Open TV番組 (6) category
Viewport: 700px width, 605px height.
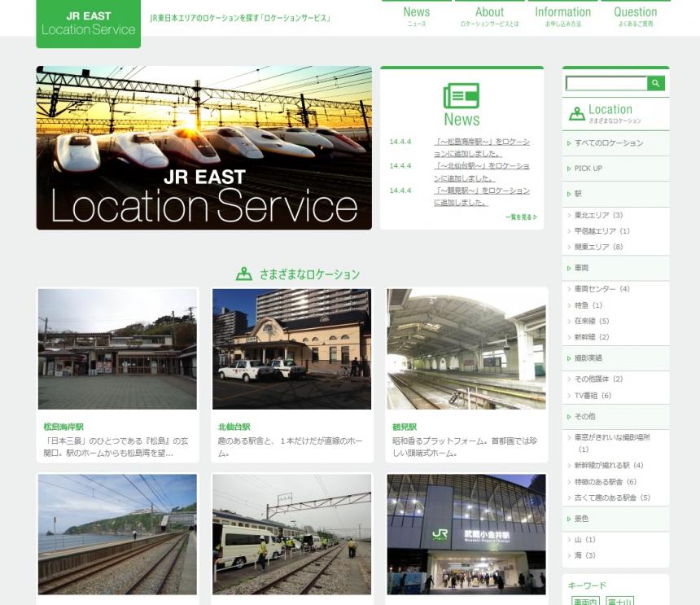click(593, 396)
